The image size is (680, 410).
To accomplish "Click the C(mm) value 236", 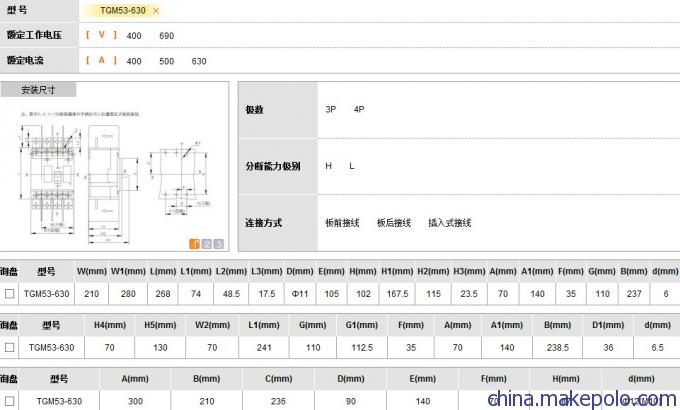I will (278, 401).
